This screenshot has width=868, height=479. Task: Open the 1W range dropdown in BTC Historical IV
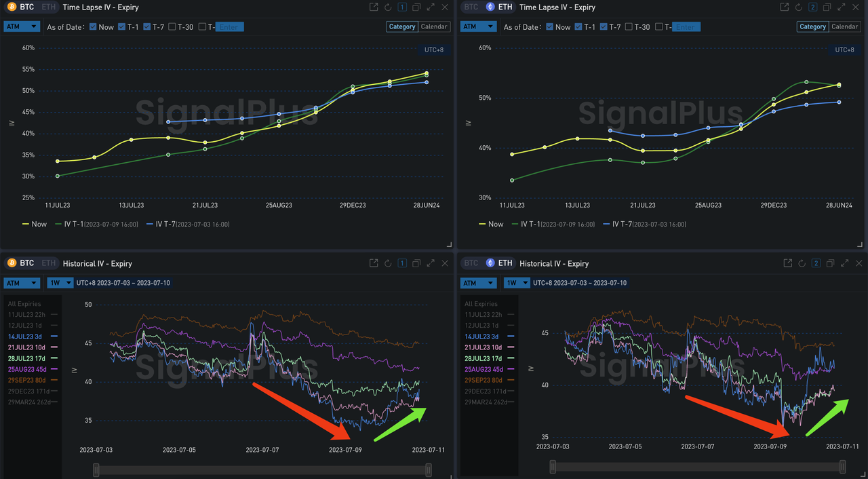coord(60,283)
